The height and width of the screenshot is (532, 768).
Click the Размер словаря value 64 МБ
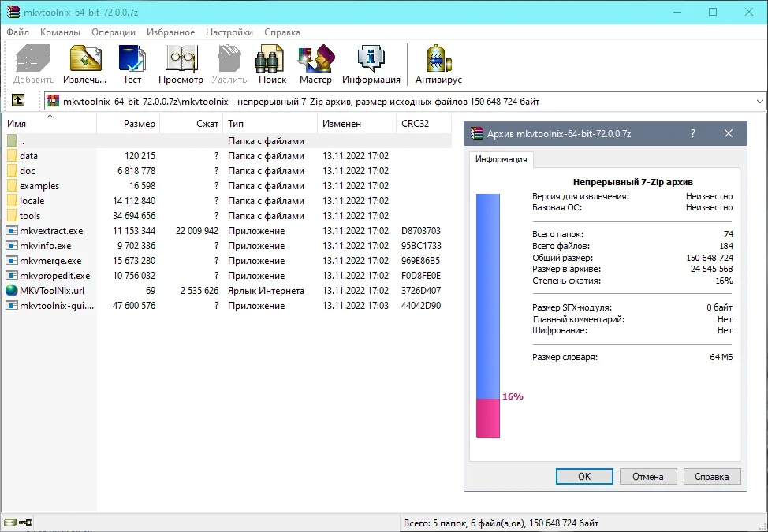[x=721, y=357]
